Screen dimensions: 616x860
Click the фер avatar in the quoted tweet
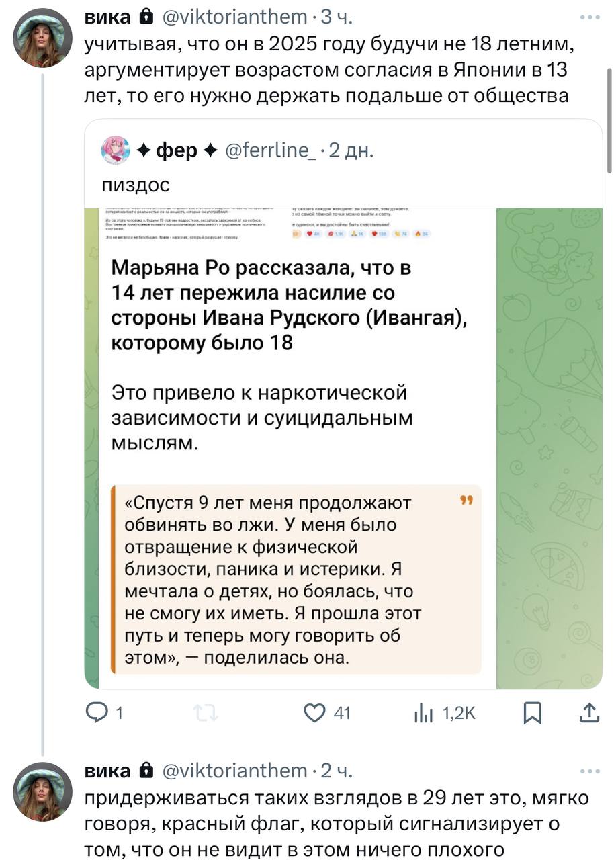[116, 150]
